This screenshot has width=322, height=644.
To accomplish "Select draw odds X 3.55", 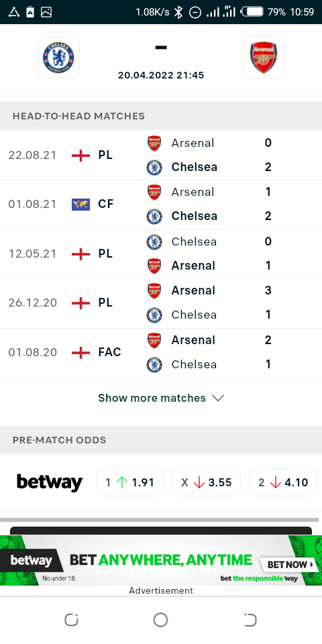I will (206, 482).
